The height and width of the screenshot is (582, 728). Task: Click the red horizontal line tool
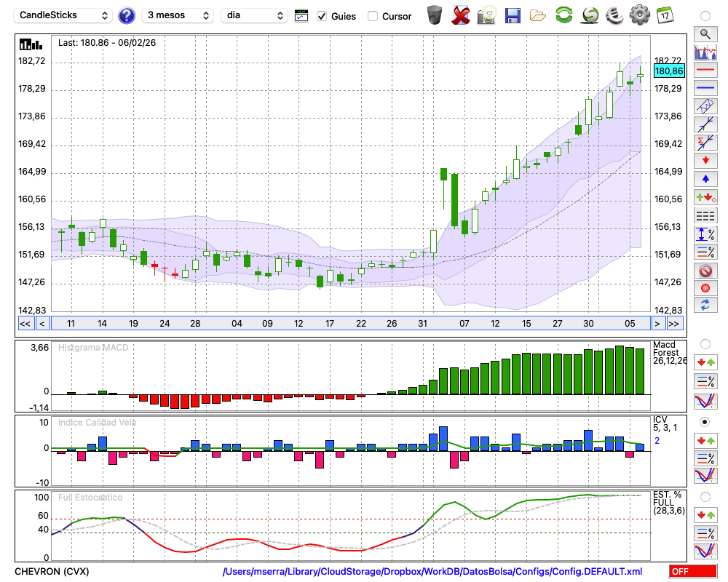[705, 71]
